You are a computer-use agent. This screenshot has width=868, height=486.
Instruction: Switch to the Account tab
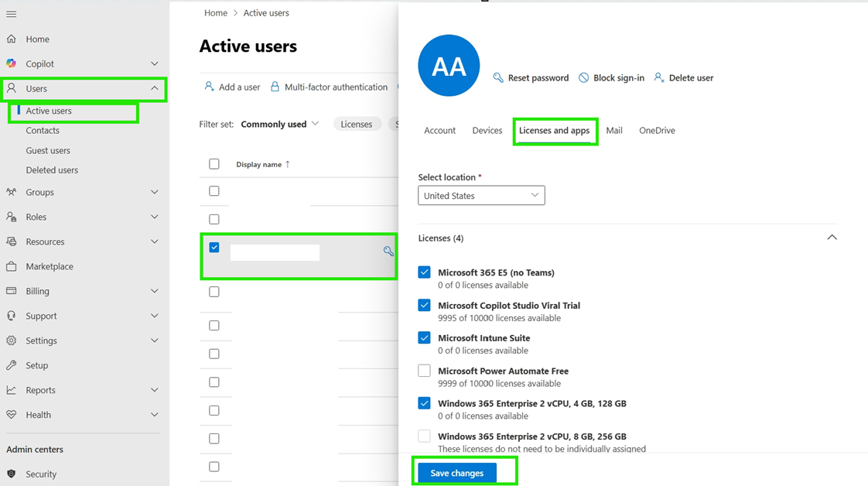pos(439,131)
